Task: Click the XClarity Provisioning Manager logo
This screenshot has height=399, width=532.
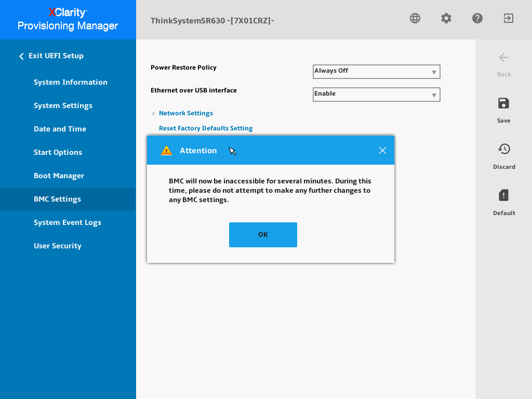Action: pos(68,19)
